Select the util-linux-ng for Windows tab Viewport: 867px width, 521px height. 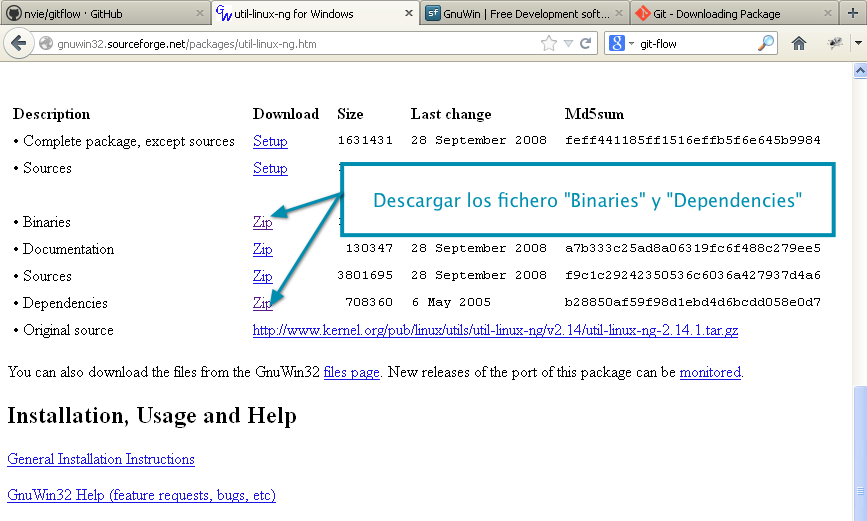coord(315,13)
